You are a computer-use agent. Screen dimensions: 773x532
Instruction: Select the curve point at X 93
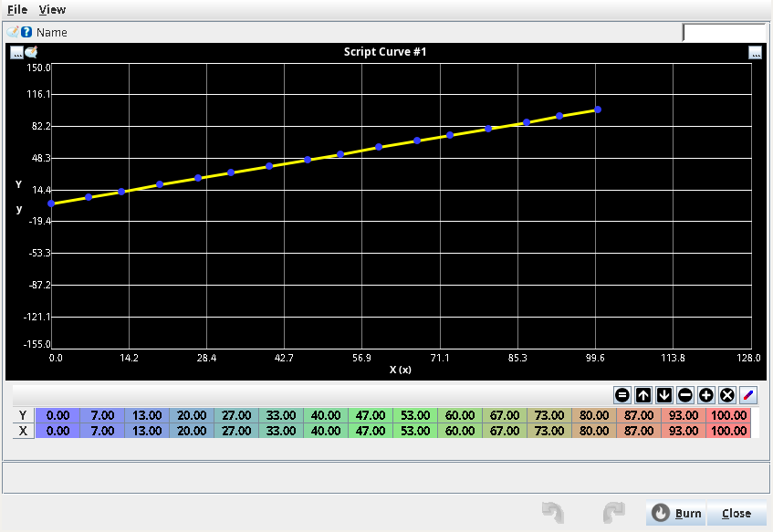559,116
